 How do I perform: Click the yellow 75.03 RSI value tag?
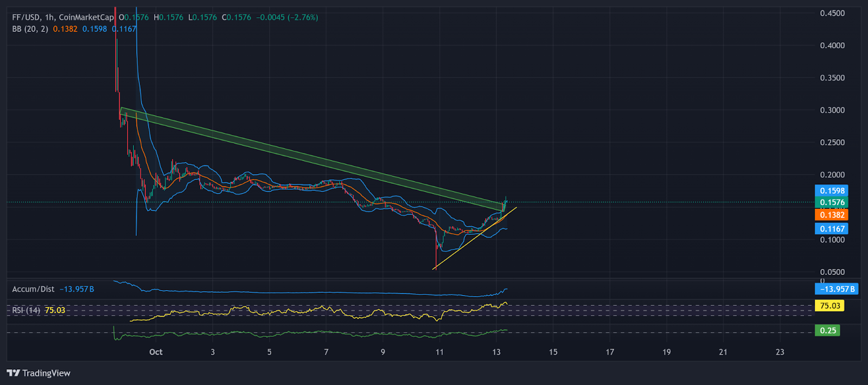coord(829,306)
